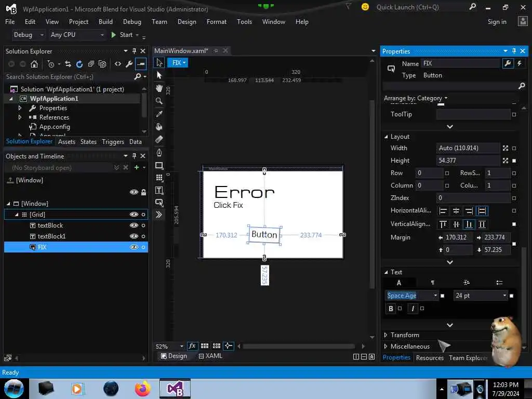The height and width of the screenshot is (399, 532).
Task: Toggle the fx effects rendering button
Action: [x=192, y=345]
